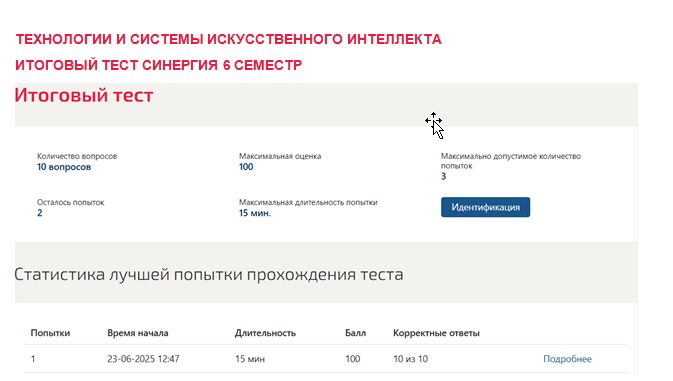Click the Попытки column header
The width and height of the screenshot is (673, 381).
[50, 333]
